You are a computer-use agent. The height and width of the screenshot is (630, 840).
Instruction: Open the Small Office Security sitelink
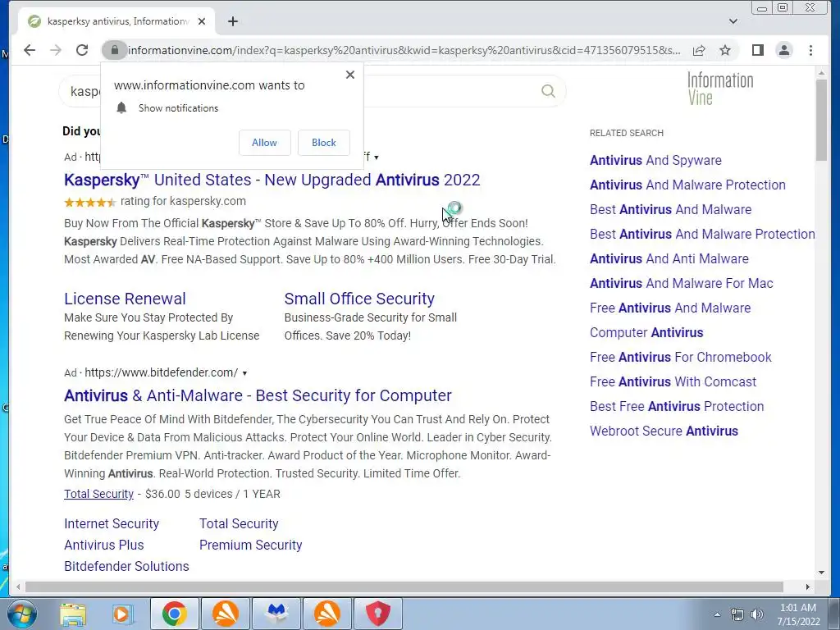pos(359,299)
